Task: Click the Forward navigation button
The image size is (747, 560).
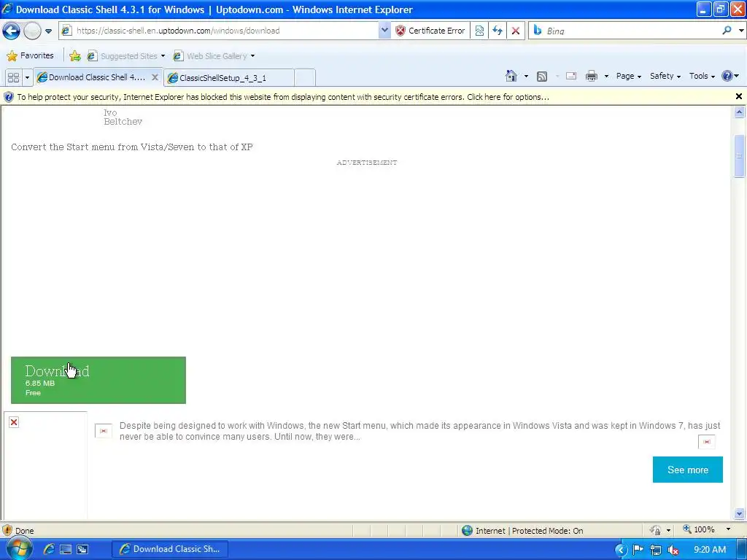Action: coord(32,31)
